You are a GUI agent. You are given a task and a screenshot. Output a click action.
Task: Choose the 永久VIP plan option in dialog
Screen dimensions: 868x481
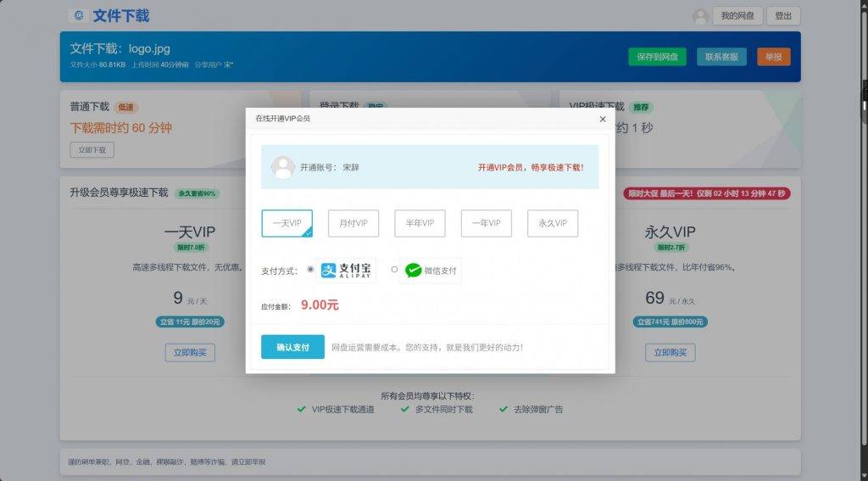(553, 223)
